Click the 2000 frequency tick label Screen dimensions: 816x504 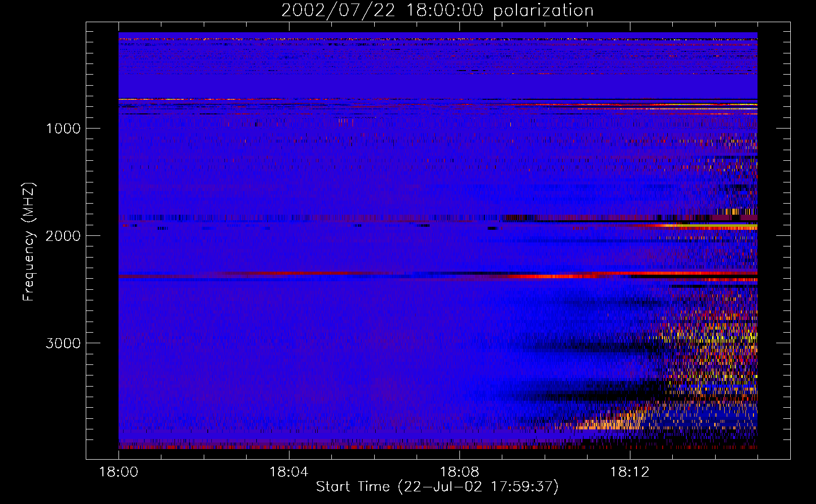click(63, 236)
